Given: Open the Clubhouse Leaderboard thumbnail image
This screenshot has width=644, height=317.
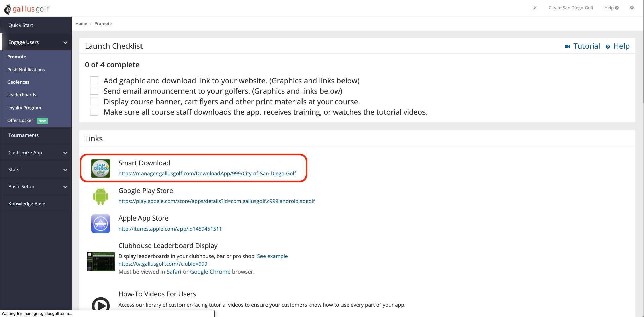Looking at the screenshot, I should 100,262.
